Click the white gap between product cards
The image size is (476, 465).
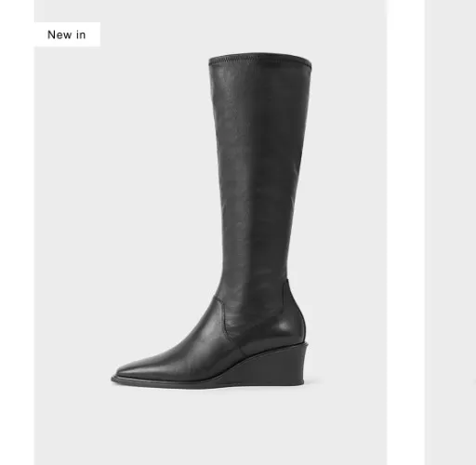(x=405, y=232)
